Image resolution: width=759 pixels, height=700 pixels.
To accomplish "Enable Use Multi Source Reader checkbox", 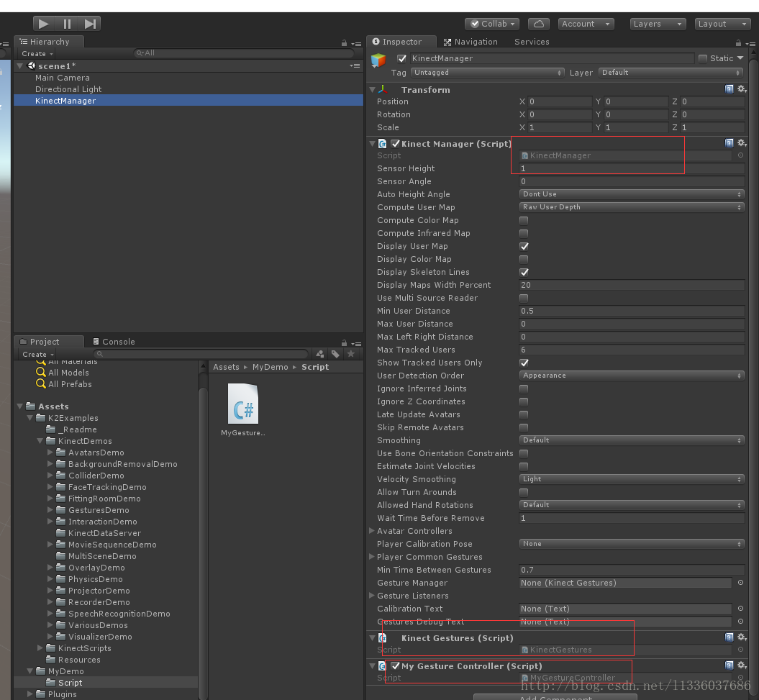I will [x=524, y=299].
